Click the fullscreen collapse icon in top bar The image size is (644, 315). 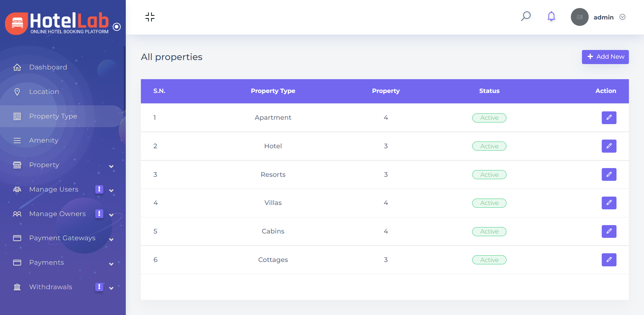pos(150,17)
